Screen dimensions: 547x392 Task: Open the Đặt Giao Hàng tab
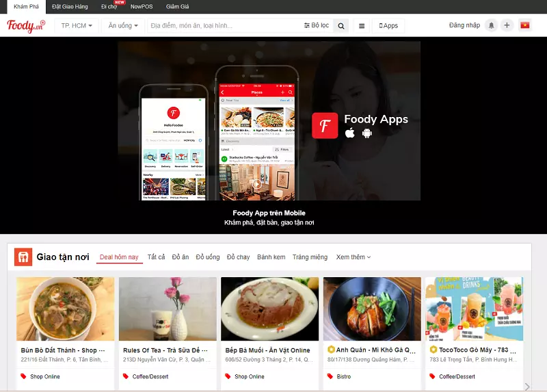click(70, 7)
